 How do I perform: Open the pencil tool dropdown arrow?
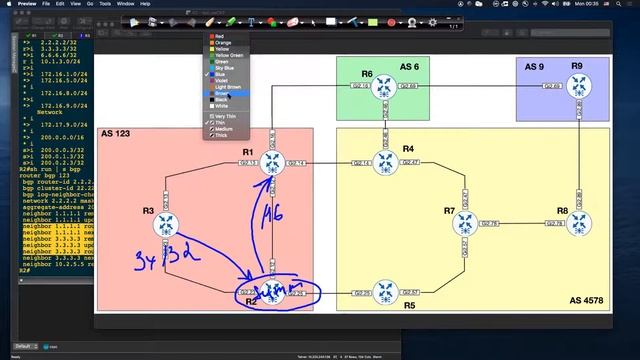click(x=219, y=23)
